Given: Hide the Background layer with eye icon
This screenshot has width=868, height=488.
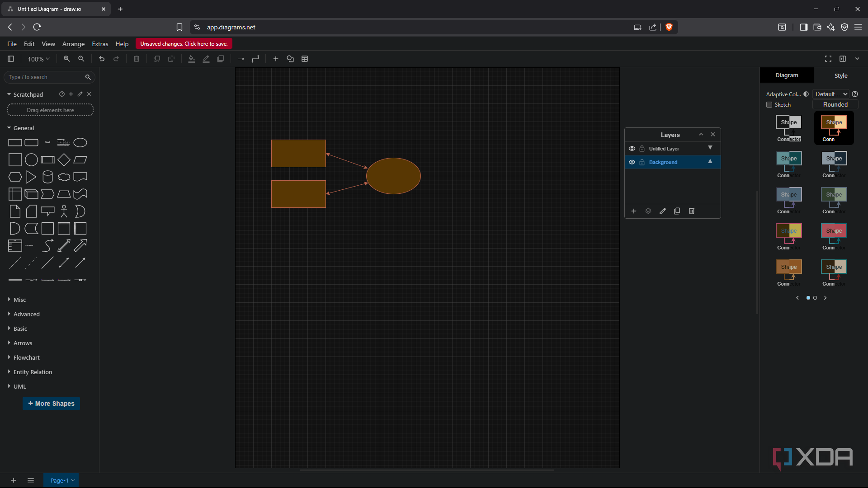Looking at the screenshot, I should pos(632,162).
